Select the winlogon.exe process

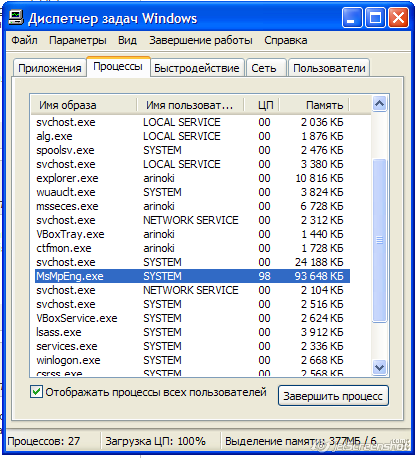click(x=192, y=360)
